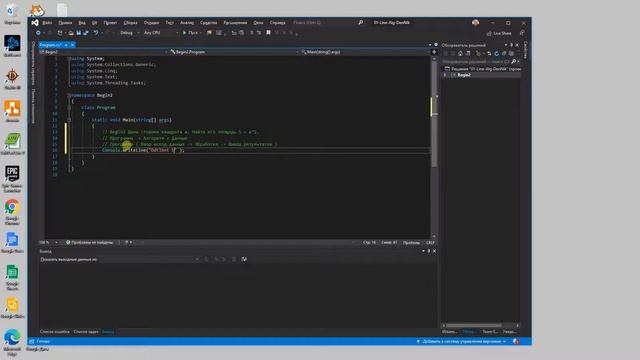Image resolution: width=640 pixels, height=360 pixels.
Task: Close the Output panel
Action: pos(434,251)
